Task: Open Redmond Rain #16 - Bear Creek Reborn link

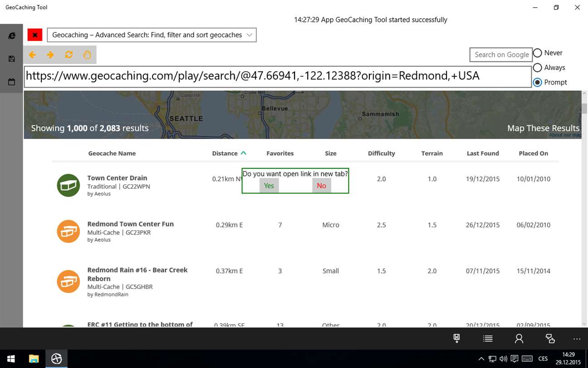Action: 137,274
